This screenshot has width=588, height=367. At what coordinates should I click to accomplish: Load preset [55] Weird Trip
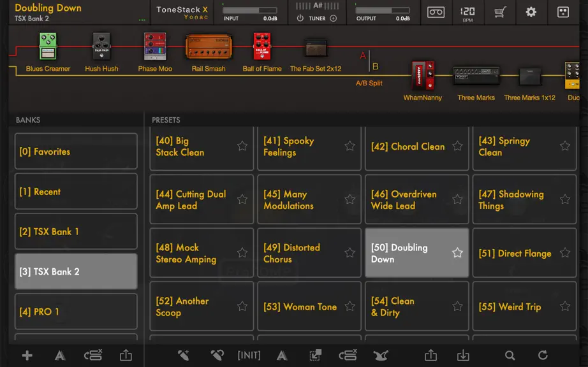tap(524, 306)
